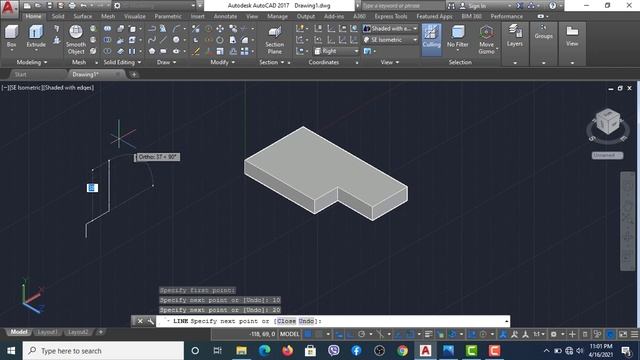The width and height of the screenshot is (640, 360).
Task: Click the Sign In button
Action: pos(477,6)
